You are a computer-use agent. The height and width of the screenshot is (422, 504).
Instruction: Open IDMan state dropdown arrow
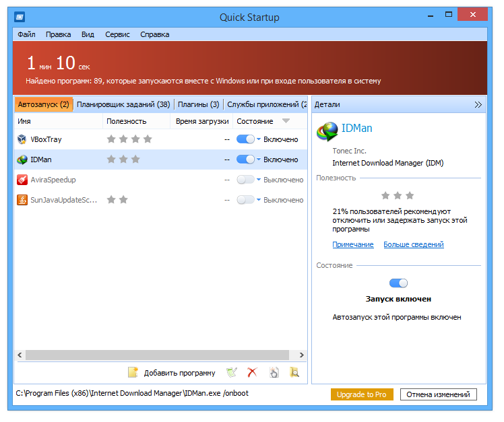pos(259,160)
